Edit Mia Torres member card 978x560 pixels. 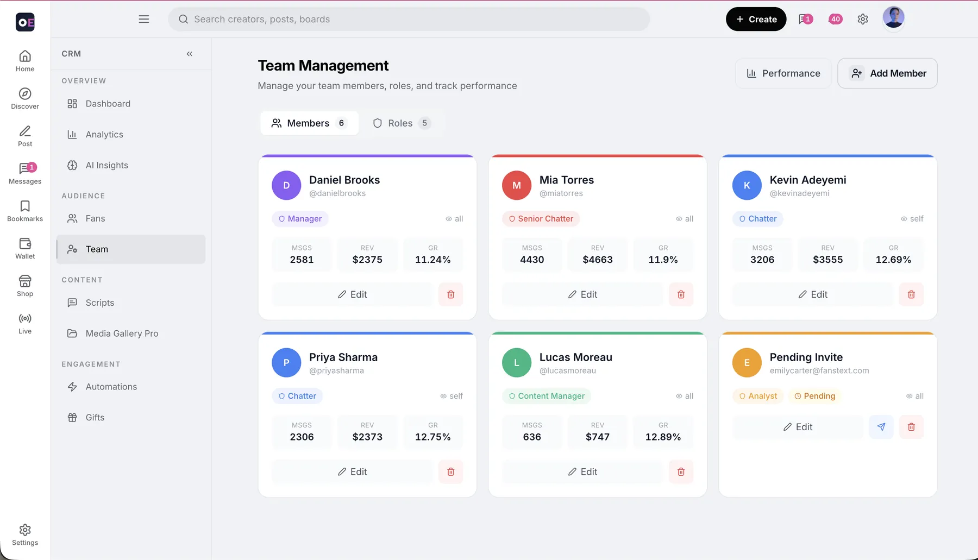point(582,294)
